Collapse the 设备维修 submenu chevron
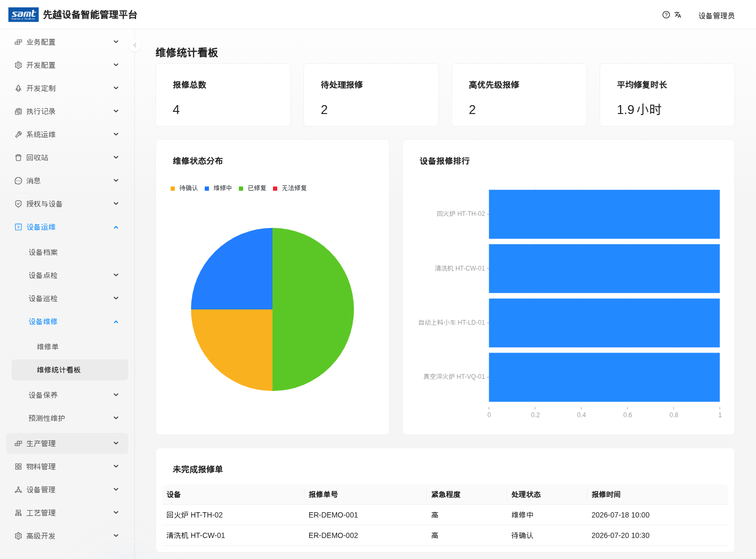The height and width of the screenshot is (559, 756). 116,322
